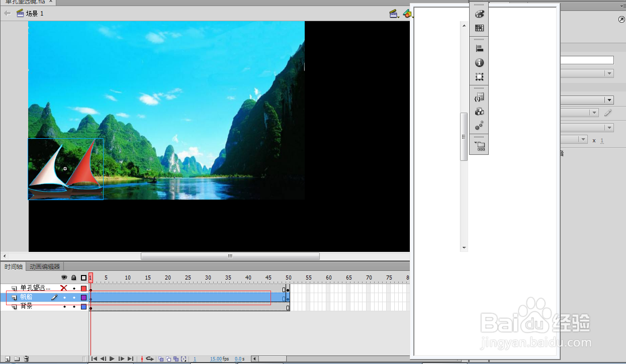Open the Swatches grid panel icon
This screenshot has width=626, height=364.
pos(479,29)
